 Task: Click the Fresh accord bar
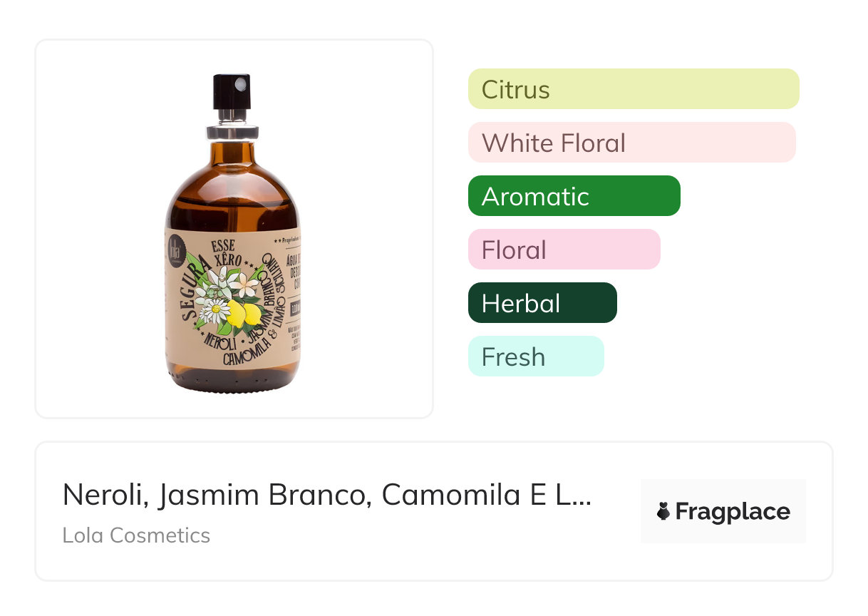click(x=535, y=356)
